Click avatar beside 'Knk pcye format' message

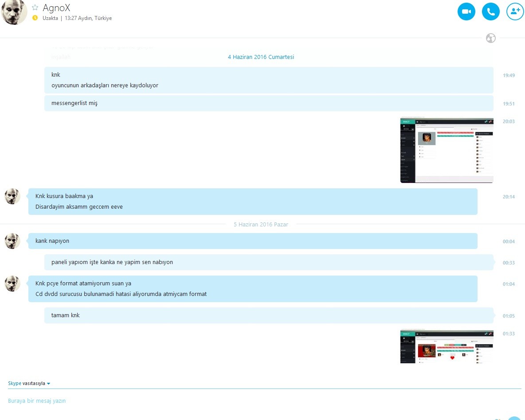click(12, 284)
